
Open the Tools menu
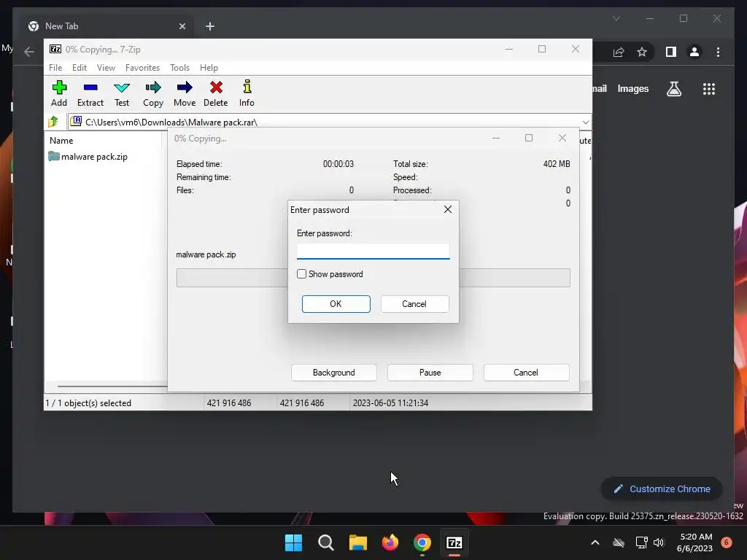point(179,68)
